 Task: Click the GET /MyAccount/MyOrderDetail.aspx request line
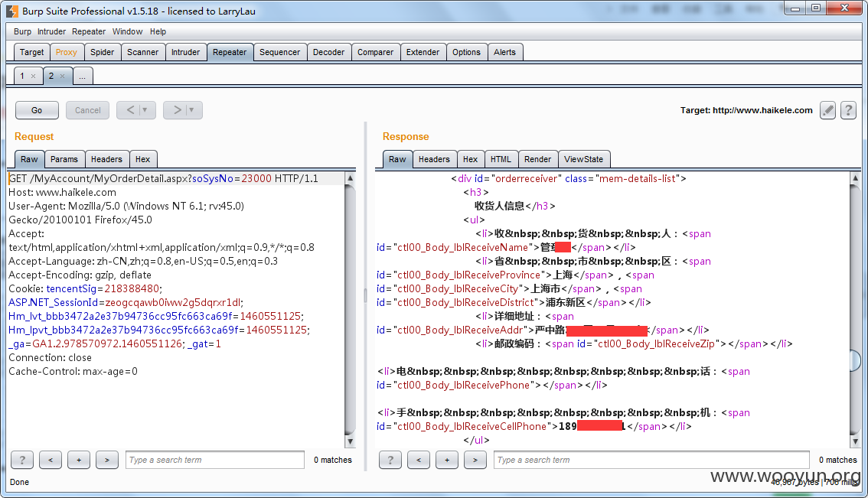coord(163,179)
